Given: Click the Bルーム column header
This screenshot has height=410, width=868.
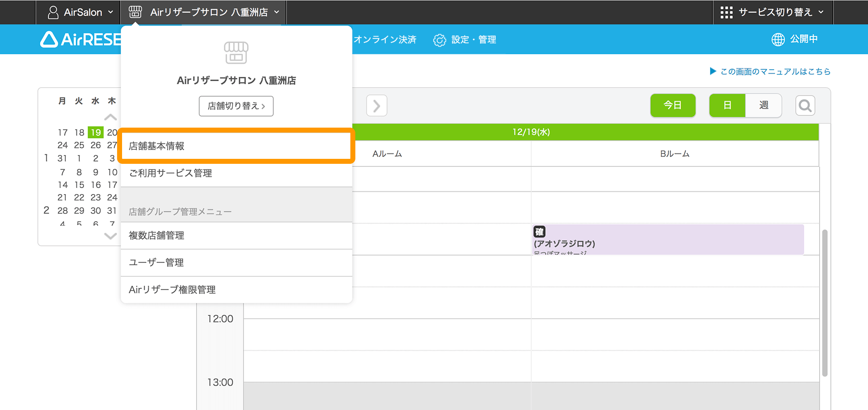Looking at the screenshot, I should 675,154.
